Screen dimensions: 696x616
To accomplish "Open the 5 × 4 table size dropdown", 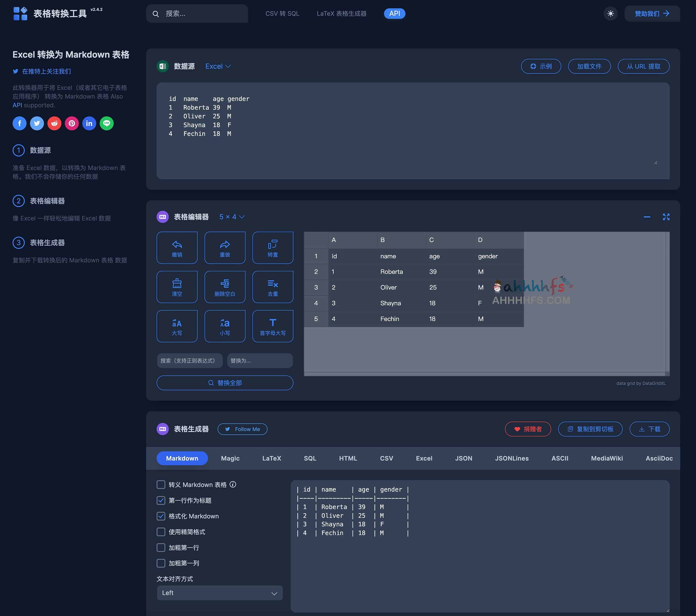I will (x=232, y=217).
